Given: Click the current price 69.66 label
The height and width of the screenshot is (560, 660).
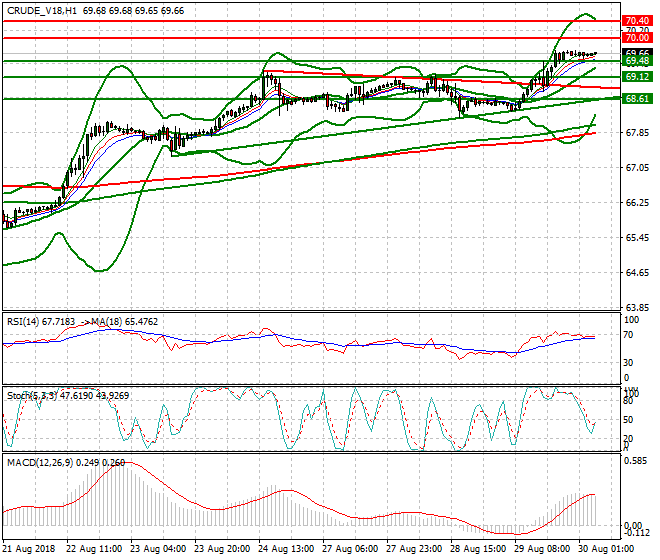Looking at the screenshot, I should (x=637, y=53).
